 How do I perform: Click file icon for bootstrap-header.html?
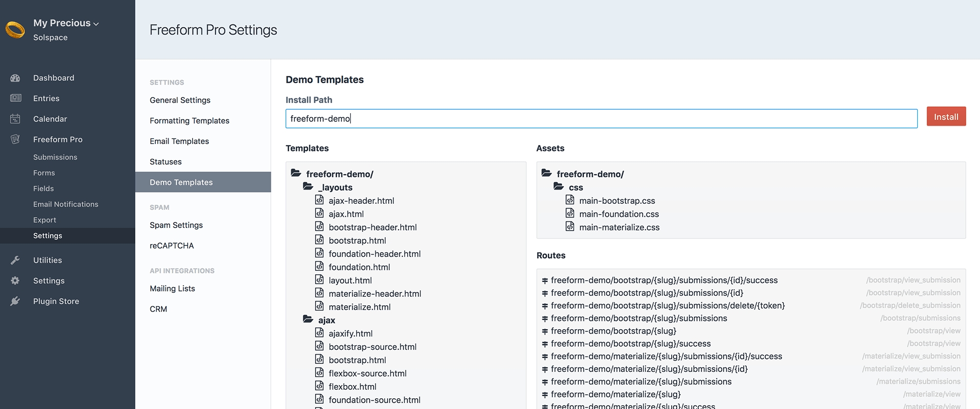click(x=319, y=226)
